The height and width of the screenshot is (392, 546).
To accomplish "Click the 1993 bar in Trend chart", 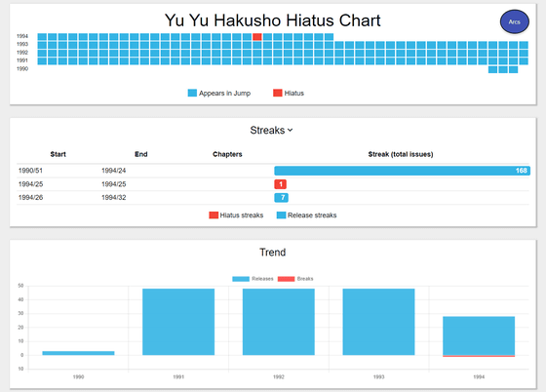I will point(378,322).
